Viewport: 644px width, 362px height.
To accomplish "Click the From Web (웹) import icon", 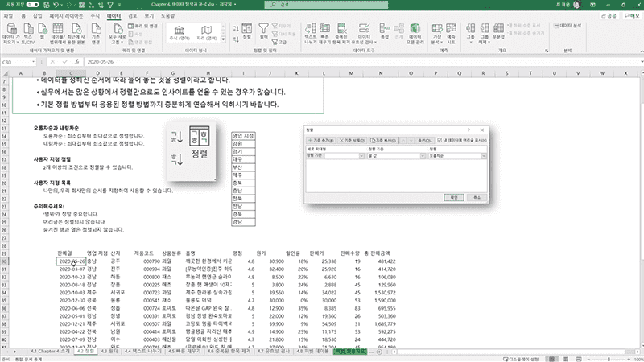I will pyautogui.click(x=43, y=29).
